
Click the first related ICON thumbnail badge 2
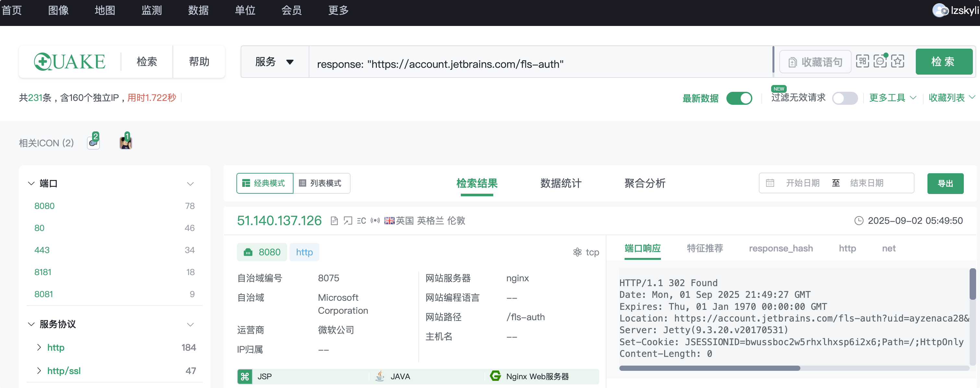click(x=93, y=142)
